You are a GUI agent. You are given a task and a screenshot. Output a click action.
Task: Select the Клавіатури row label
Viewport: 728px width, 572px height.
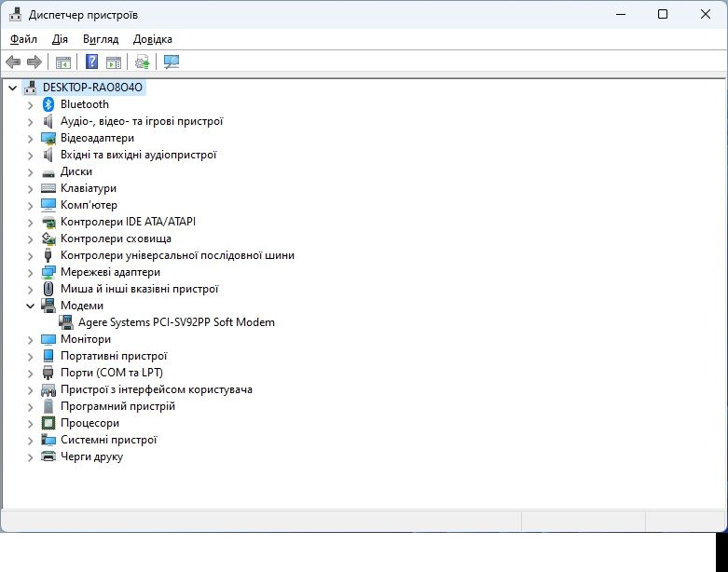click(x=89, y=188)
